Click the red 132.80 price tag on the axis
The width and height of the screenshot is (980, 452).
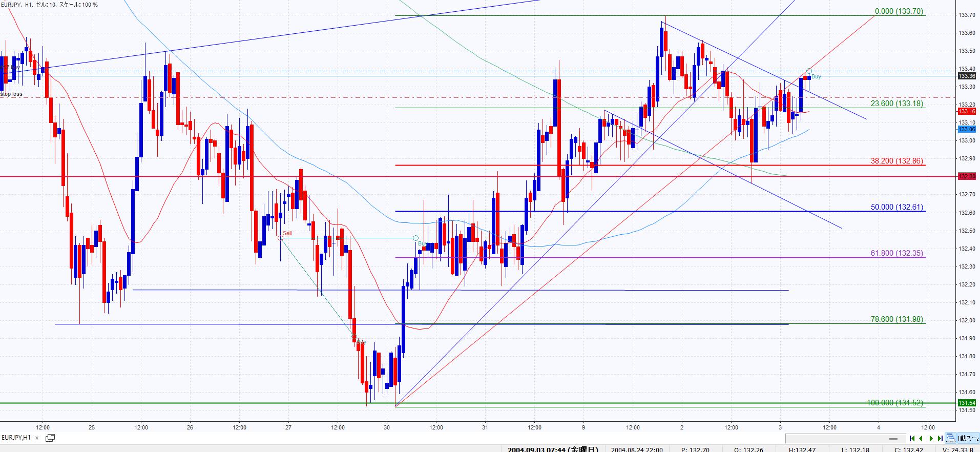point(966,176)
